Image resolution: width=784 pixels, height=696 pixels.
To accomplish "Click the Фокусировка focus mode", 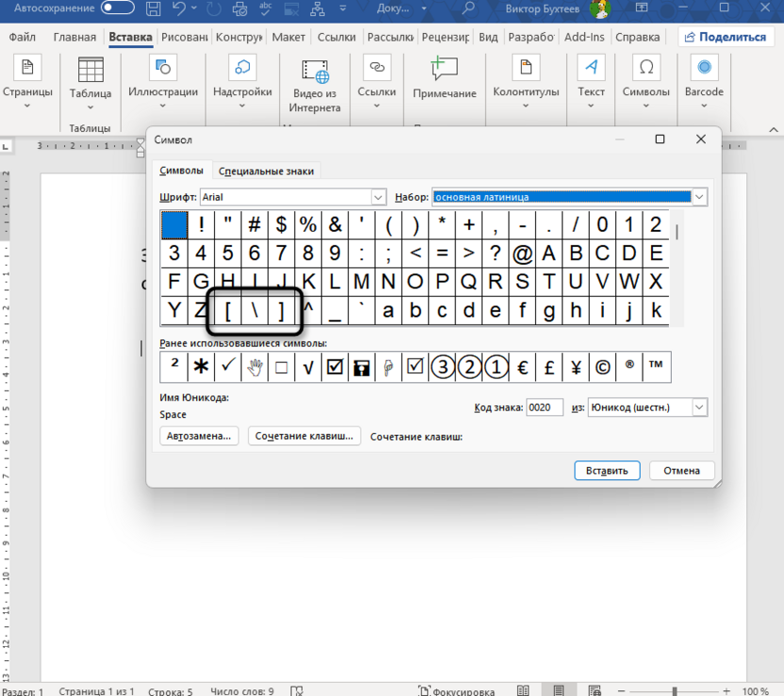I will click(x=456, y=691).
